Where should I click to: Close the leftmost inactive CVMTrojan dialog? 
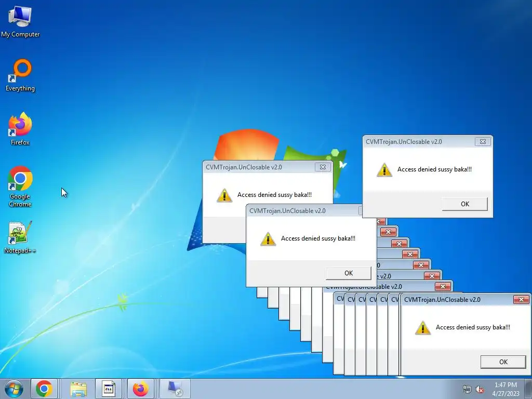pyautogui.click(x=323, y=167)
